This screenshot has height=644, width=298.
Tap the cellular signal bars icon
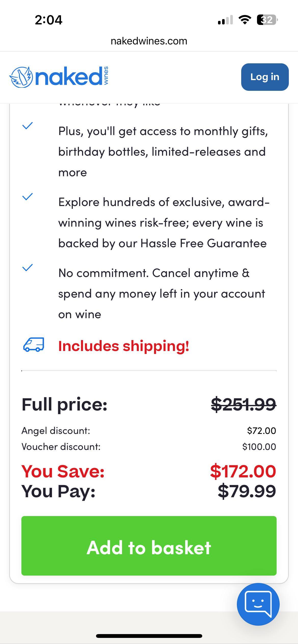coord(225,20)
